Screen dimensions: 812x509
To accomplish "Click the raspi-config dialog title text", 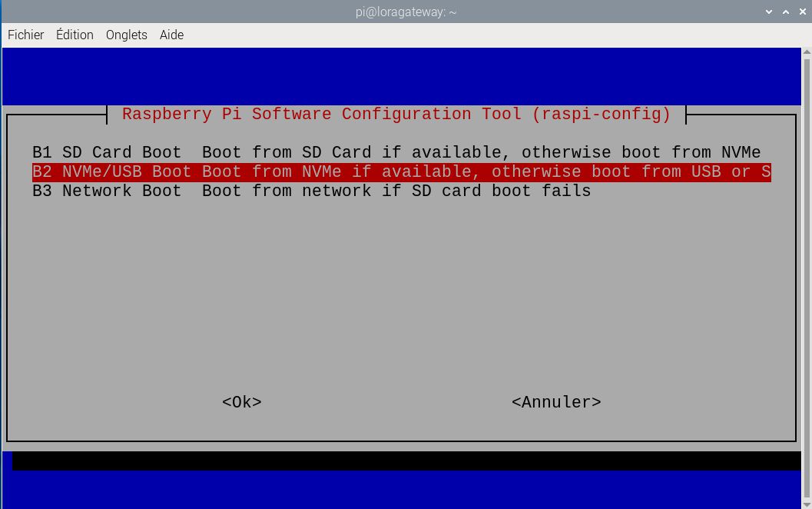I will pos(396,114).
